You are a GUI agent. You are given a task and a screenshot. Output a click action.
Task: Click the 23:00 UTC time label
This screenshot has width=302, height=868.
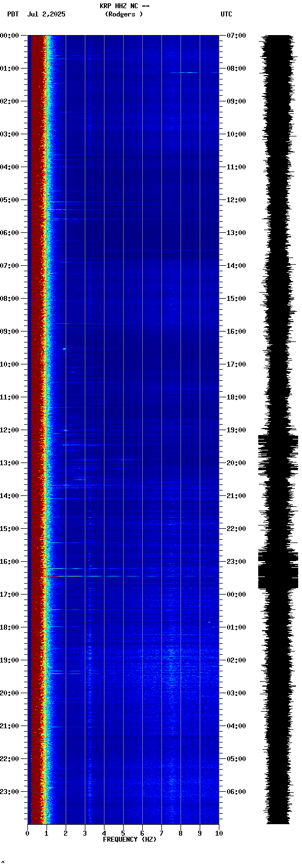click(x=236, y=562)
